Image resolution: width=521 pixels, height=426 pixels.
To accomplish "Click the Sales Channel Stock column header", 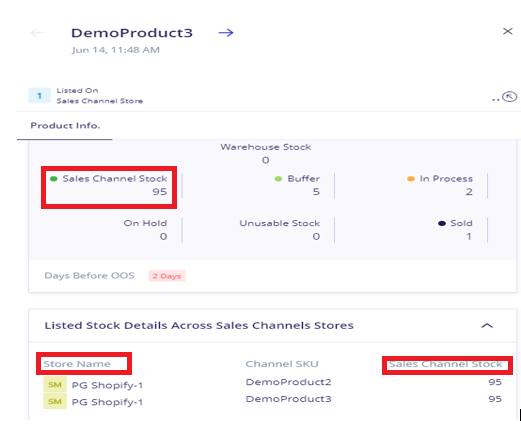I will coord(445,364).
